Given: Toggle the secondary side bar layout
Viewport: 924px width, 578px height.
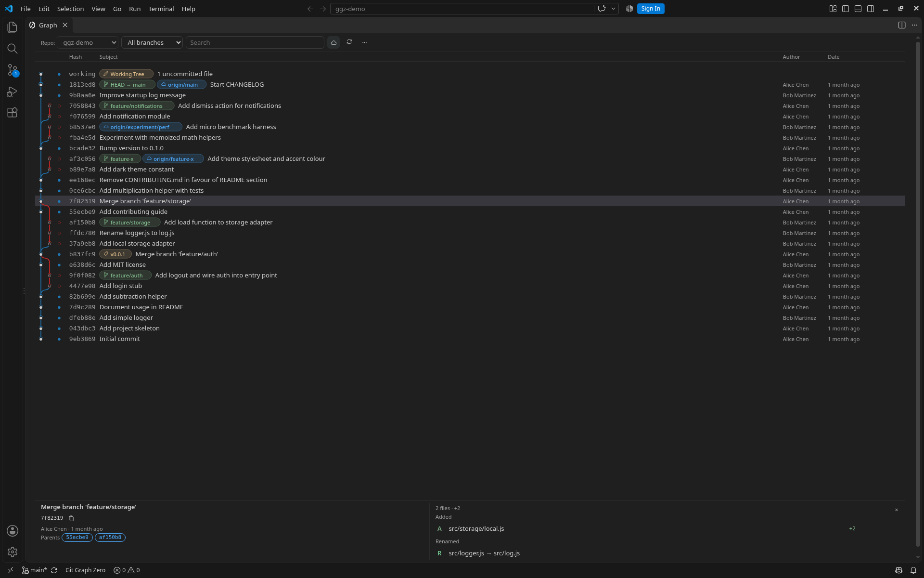Looking at the screenshot, I should [x=871, y=9].
